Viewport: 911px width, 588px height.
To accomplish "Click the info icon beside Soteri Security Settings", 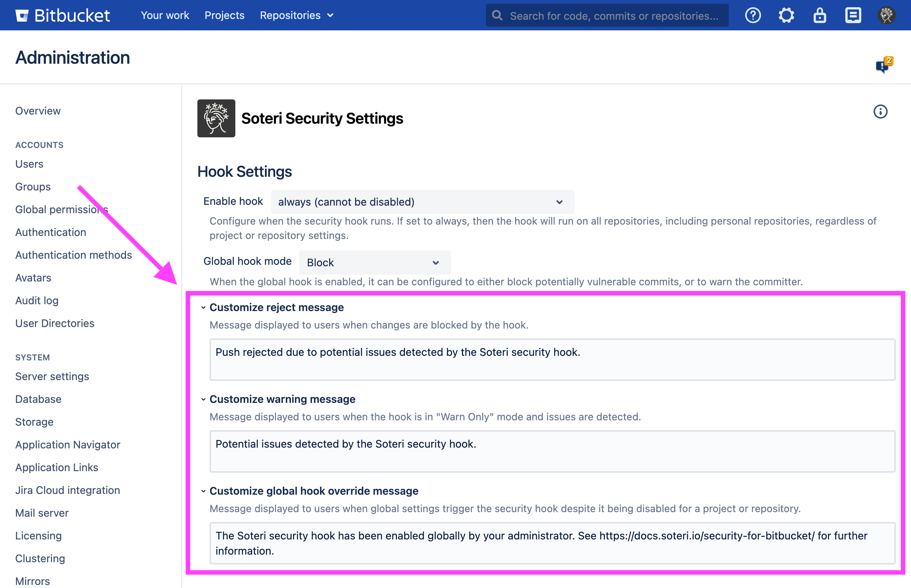I will click(879, 111).
